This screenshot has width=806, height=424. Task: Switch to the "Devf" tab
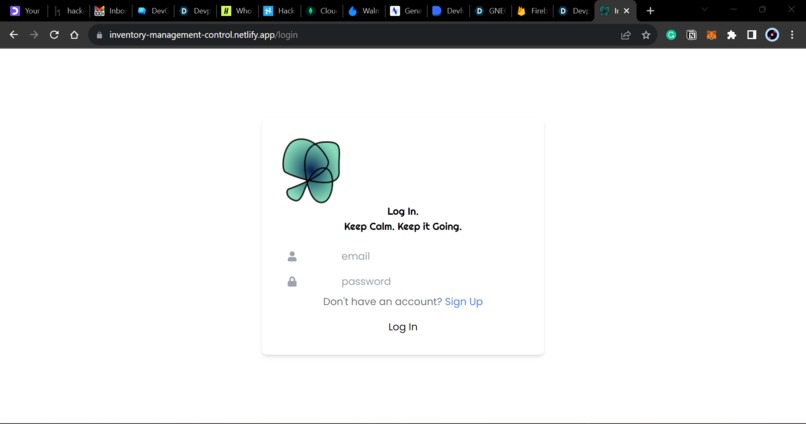click(x=448, y=11)
